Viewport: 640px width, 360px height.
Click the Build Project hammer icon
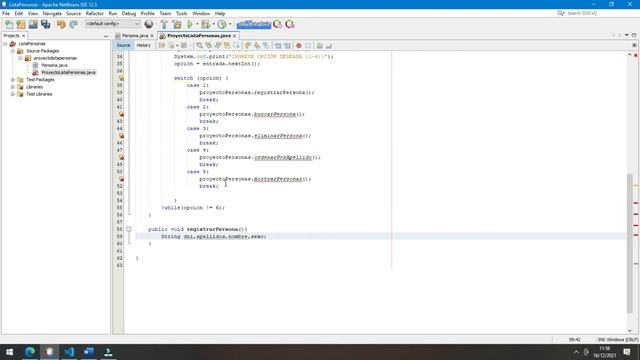point(164,24)
